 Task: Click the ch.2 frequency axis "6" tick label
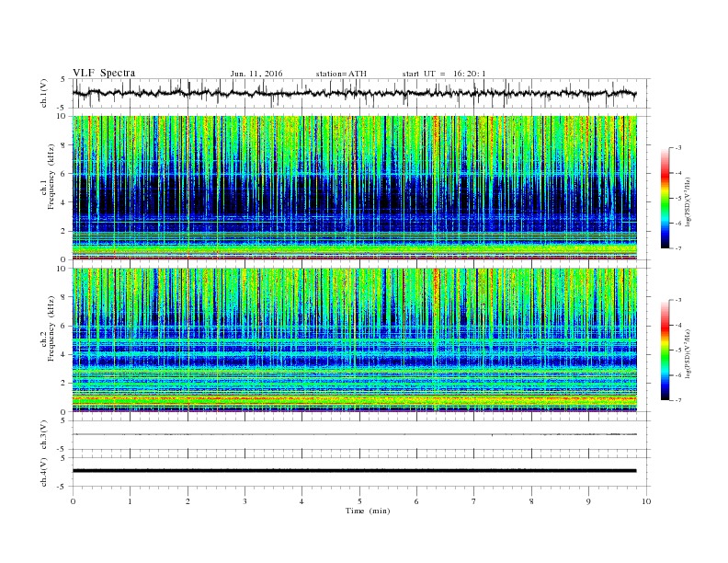63,326
